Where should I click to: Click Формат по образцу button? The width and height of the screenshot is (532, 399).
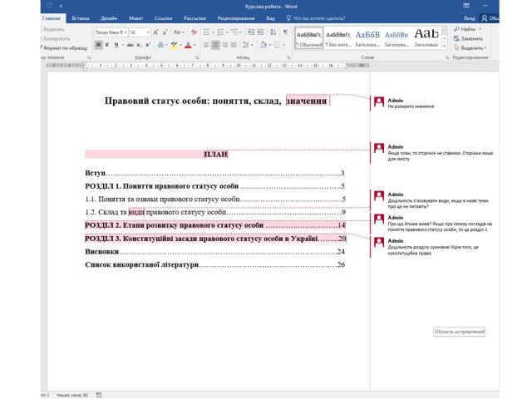pyautogui.click(x=64, y=48)
